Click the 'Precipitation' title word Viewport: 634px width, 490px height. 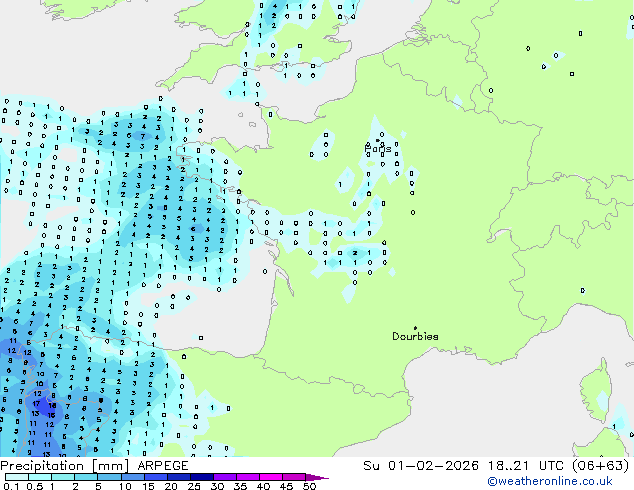point(42,466)
